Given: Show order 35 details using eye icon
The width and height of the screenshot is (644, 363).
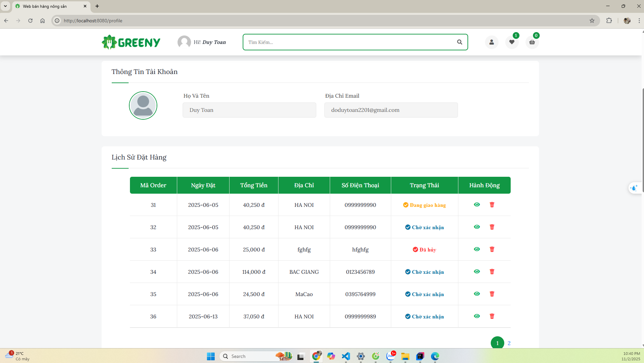Looking at the screenshot, I should click(x=477, y=294).
